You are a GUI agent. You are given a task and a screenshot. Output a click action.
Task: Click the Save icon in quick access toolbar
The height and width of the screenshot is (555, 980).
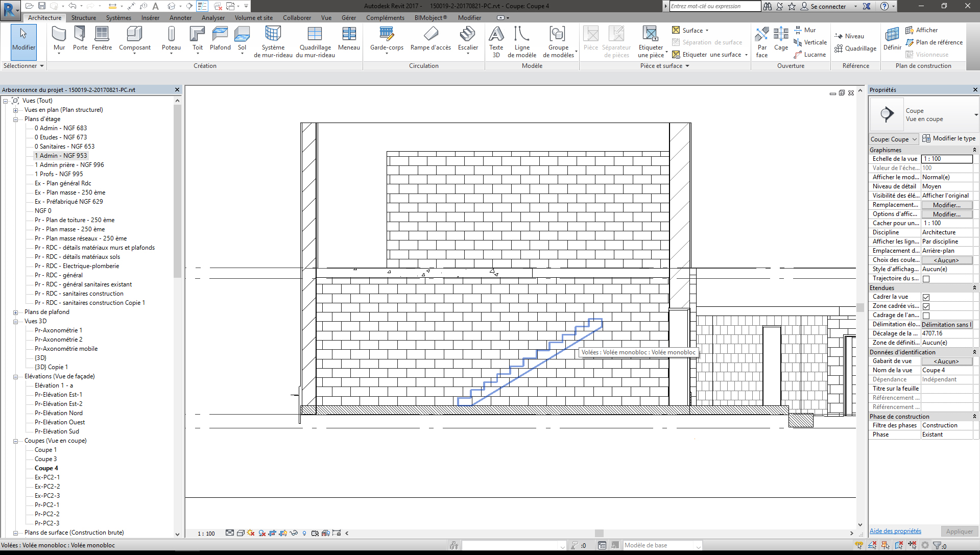tap(42, 6)
